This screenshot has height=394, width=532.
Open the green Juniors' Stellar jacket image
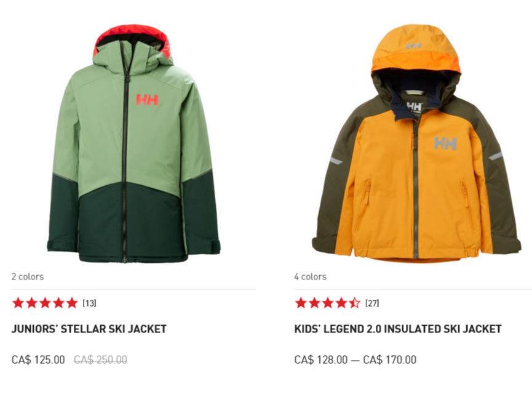(x=133, y=143)
